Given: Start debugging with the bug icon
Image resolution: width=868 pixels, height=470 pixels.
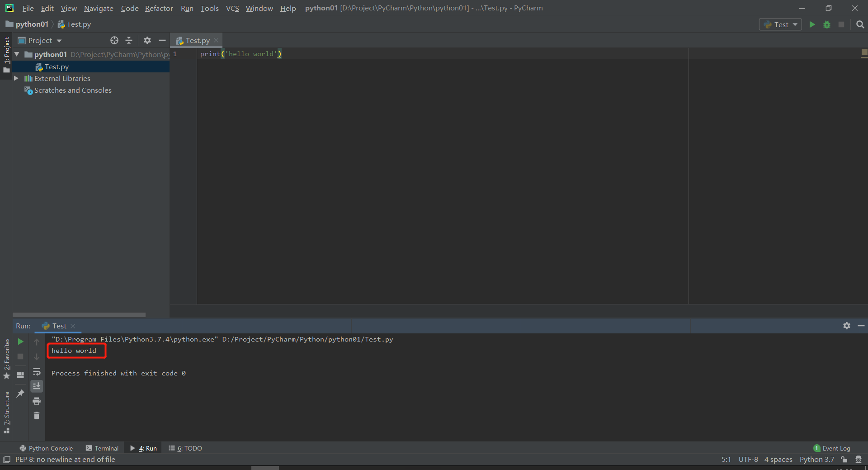Looking at the screenshot, I should [x=827, y=24].
